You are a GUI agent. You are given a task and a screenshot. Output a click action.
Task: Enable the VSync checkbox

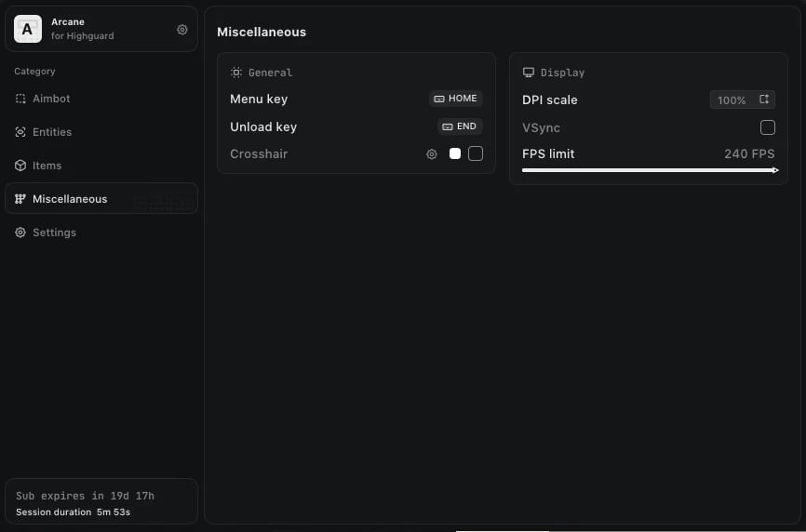point(768,127)
